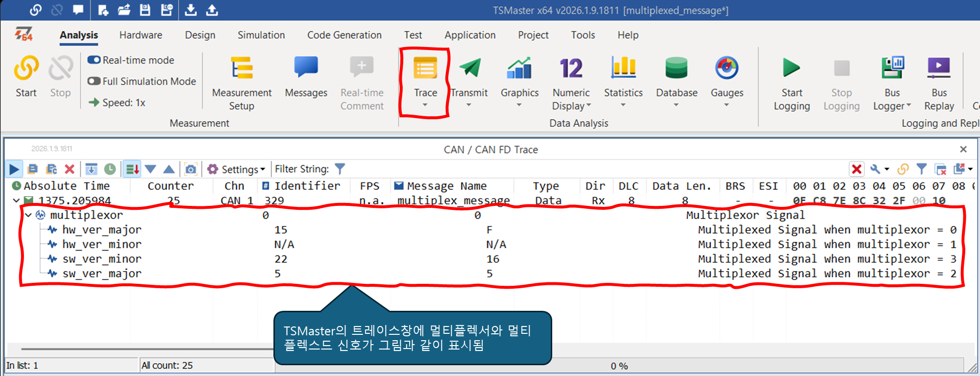Create a new project with the title-bar icon
The width and height of the screenshot is (980, 376).
point(103,10)
